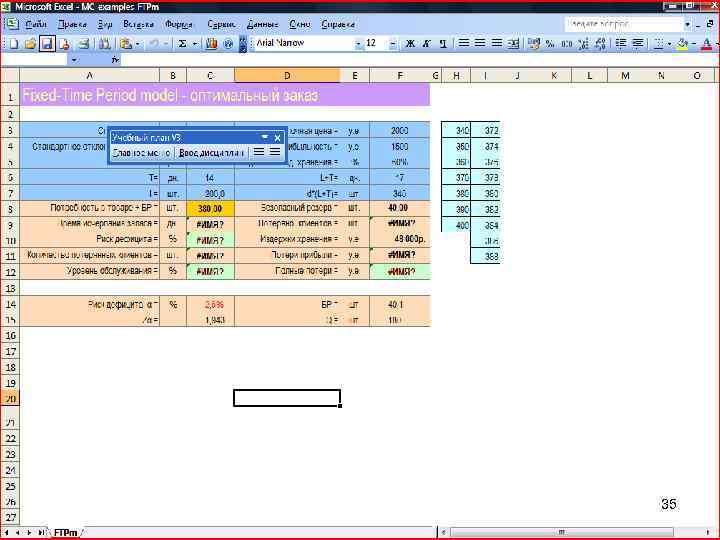Open the Paste options dropdown arrow

click(138, 44)
